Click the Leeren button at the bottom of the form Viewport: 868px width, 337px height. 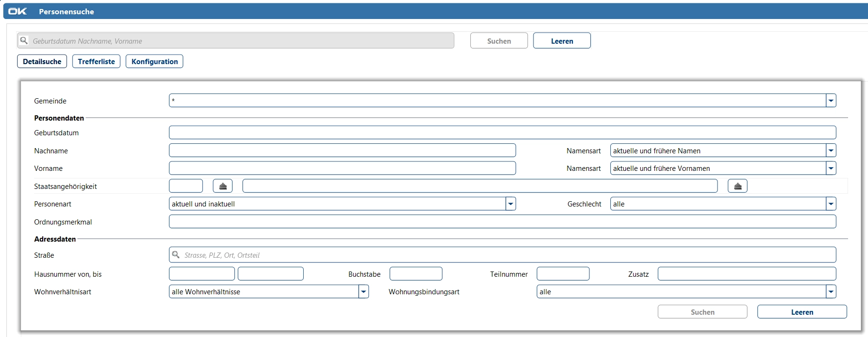click(802, 312)
